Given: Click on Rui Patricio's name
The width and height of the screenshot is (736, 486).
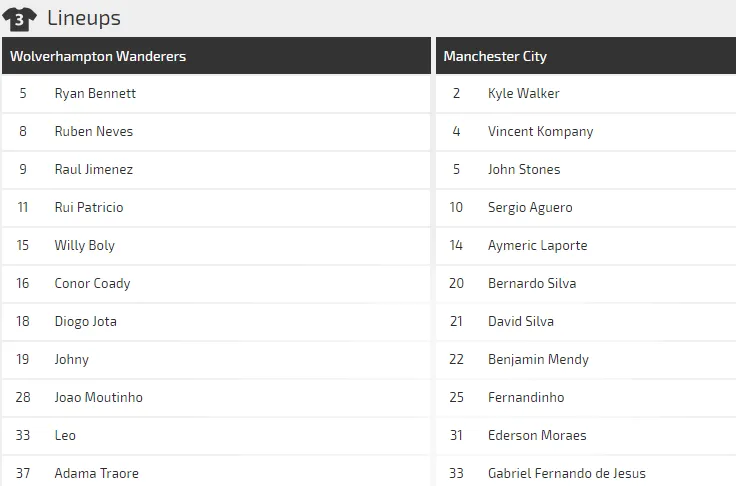Looking at the screenshot, I should point(89,207).
